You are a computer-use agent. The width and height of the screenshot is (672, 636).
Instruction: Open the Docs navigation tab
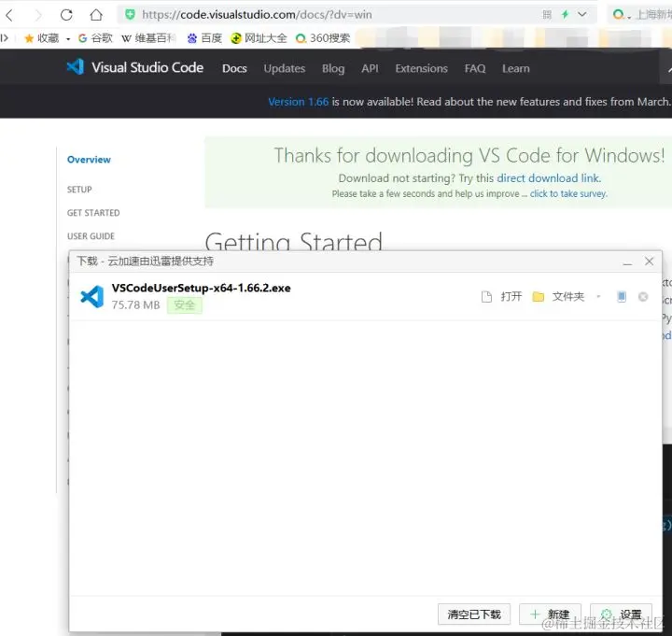pyautogui.click(x=234, y=68)
